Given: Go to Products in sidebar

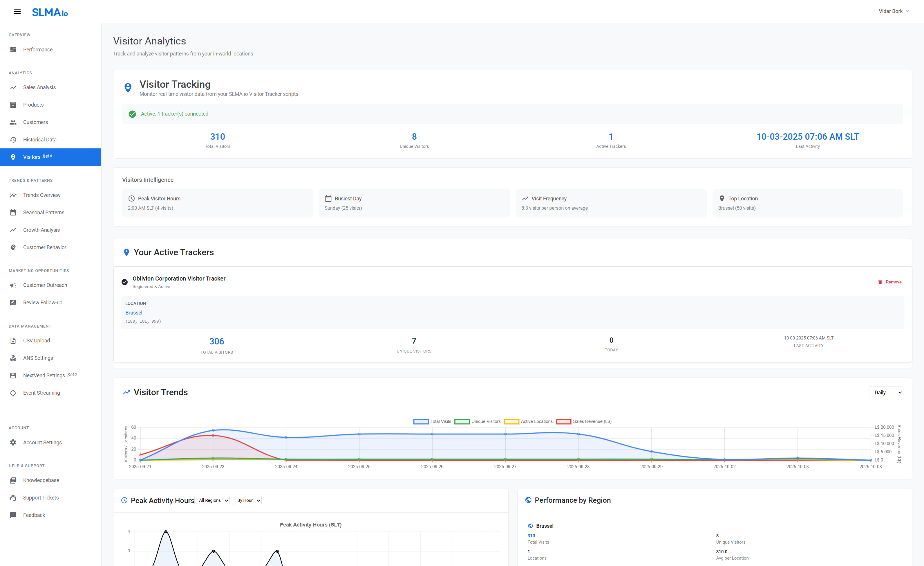Looking at the screenshot, I should click(x=33, y=105).
